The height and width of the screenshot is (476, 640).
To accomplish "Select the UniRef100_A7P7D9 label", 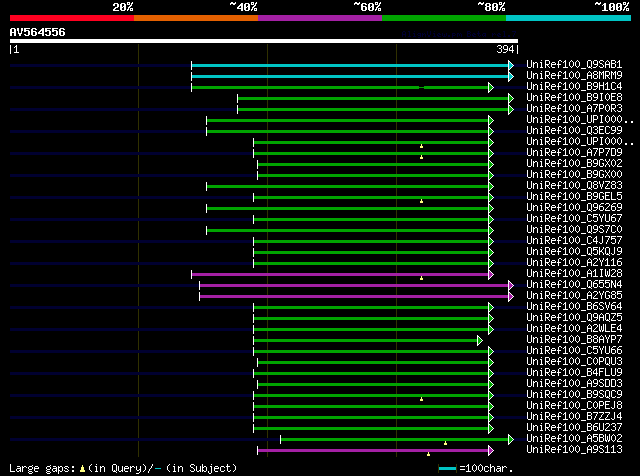I will (574, 153).
